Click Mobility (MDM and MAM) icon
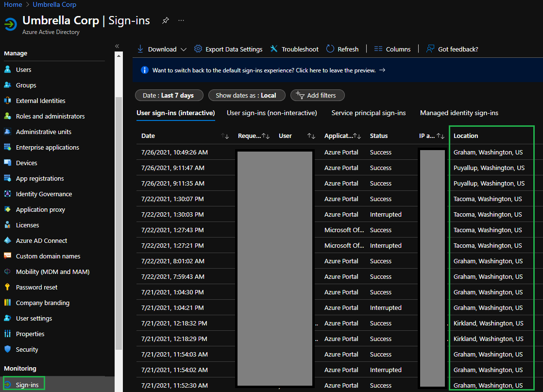 8,272
